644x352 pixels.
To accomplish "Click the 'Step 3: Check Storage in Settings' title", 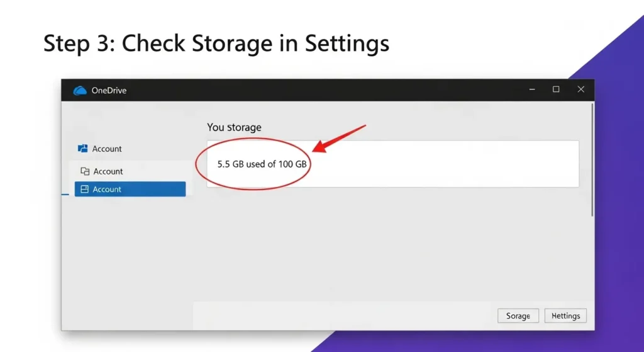I will [216, 43].
